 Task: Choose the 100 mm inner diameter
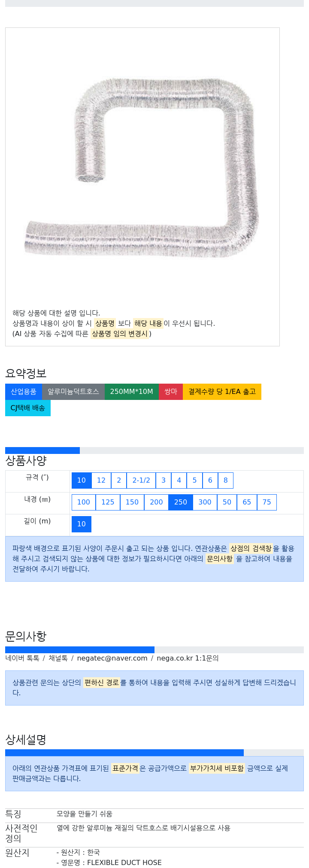[84, 502]
